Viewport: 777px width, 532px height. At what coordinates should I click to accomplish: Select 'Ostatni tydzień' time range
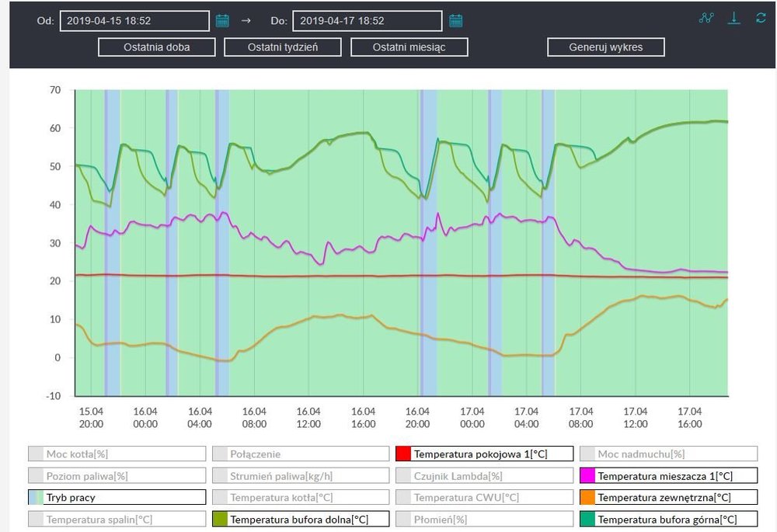click(x=283, y=47)
